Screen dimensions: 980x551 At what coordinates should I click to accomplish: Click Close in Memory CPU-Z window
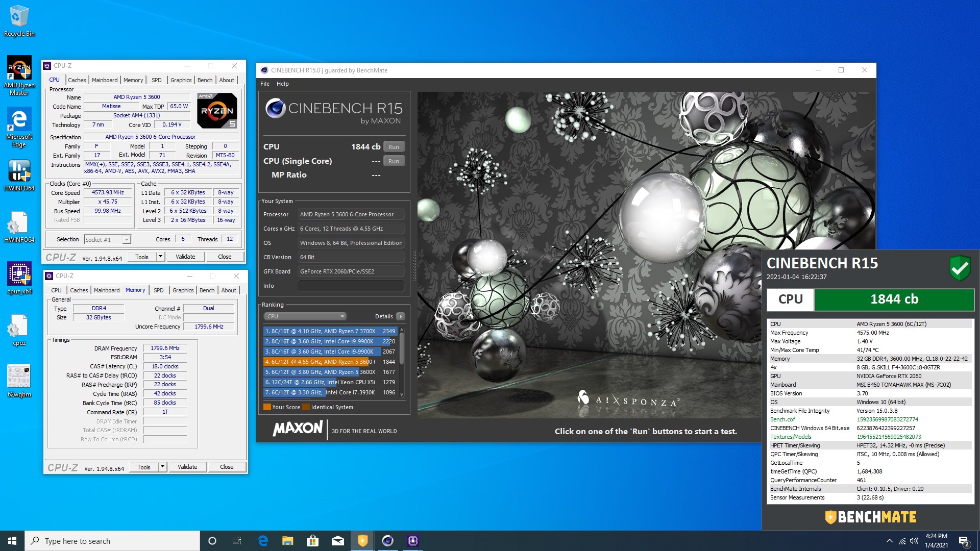(x=227, y=467)
